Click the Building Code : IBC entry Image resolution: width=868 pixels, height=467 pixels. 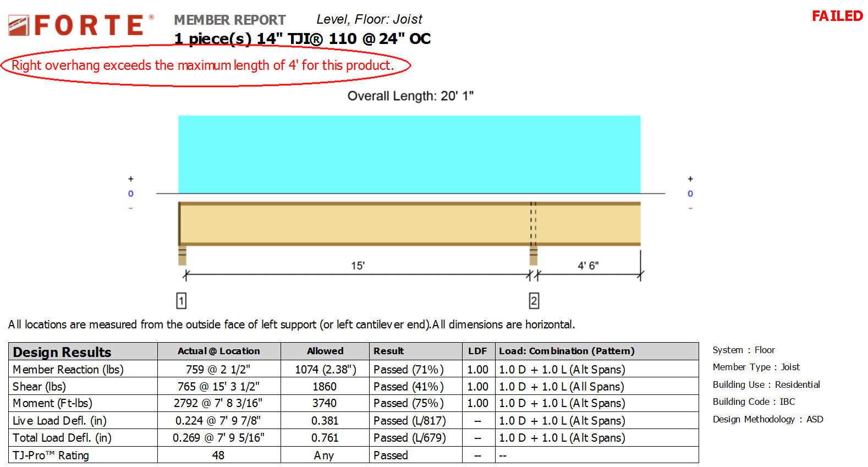[754, 402]
